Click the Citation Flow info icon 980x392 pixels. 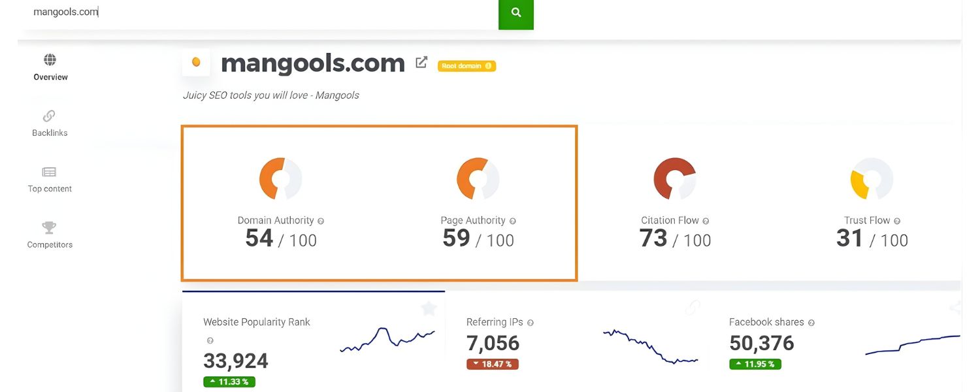(706, 221)
